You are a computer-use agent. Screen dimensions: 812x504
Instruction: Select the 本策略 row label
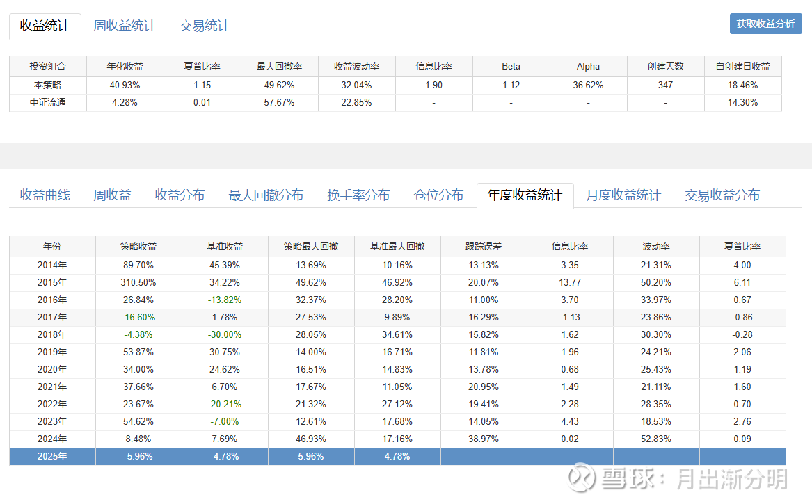[47, 85]
